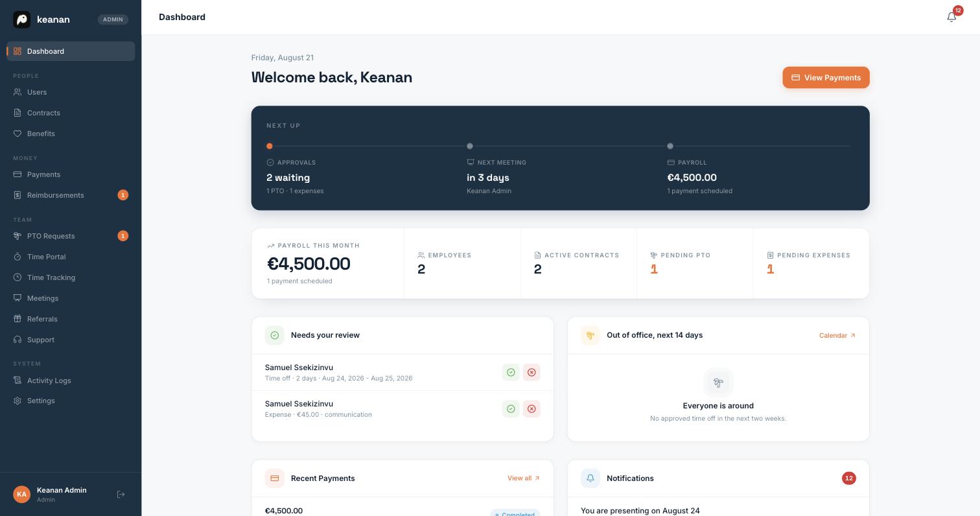This screenshot has width=980, height=516.
Task: Click the Reimbursements orange badge showing 1
Action: [x=123, y=195]
